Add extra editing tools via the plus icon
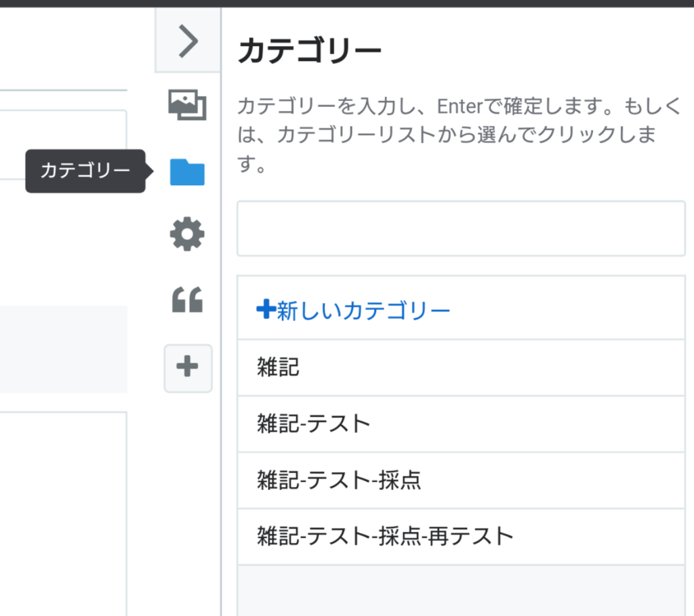Image resolution: width=694 pixels, height=616 pixels. (188, 368)
